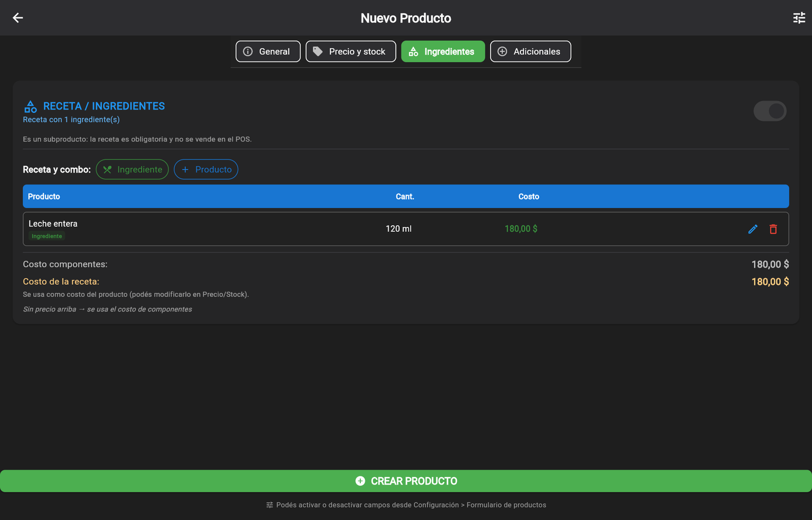Click the Receta / Ingredientes section heading

(x=104, y=106)
